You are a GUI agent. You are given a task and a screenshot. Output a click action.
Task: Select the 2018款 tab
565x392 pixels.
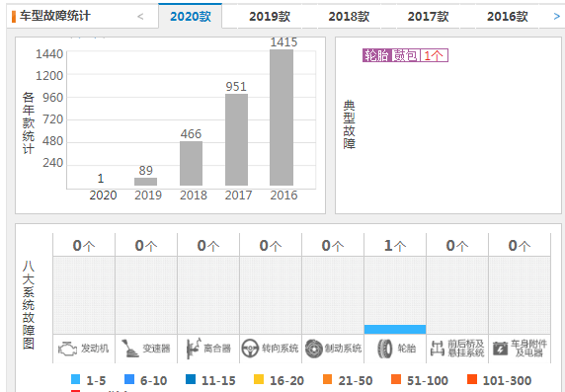pyautogui.click(x=349, y=16)
